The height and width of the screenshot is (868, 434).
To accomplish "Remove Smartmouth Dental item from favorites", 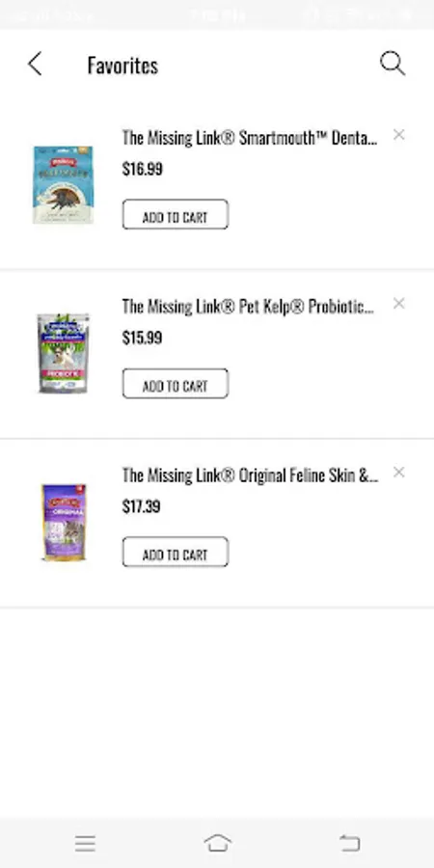I will pos(398,134).
